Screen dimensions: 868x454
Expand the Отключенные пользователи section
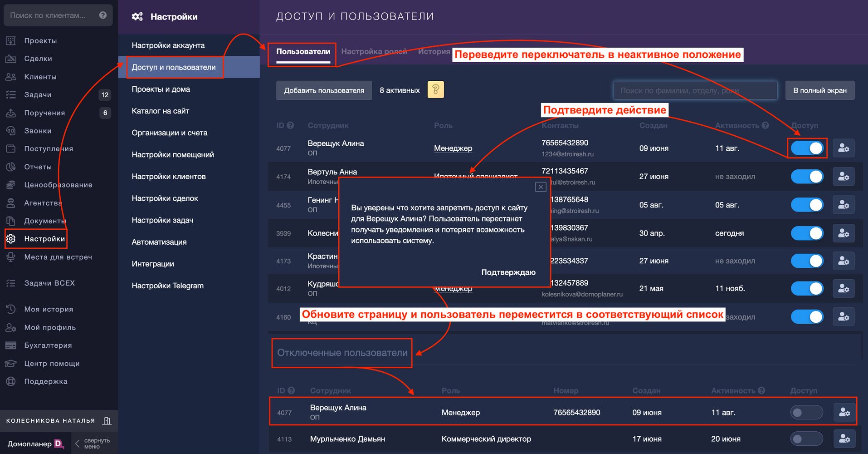point(342,353)
